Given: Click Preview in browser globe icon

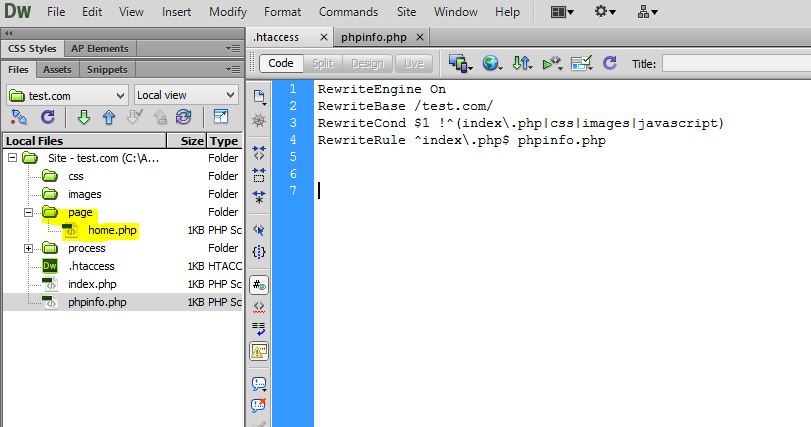Looking at the screenshot, I should click(x=492, y=64).
